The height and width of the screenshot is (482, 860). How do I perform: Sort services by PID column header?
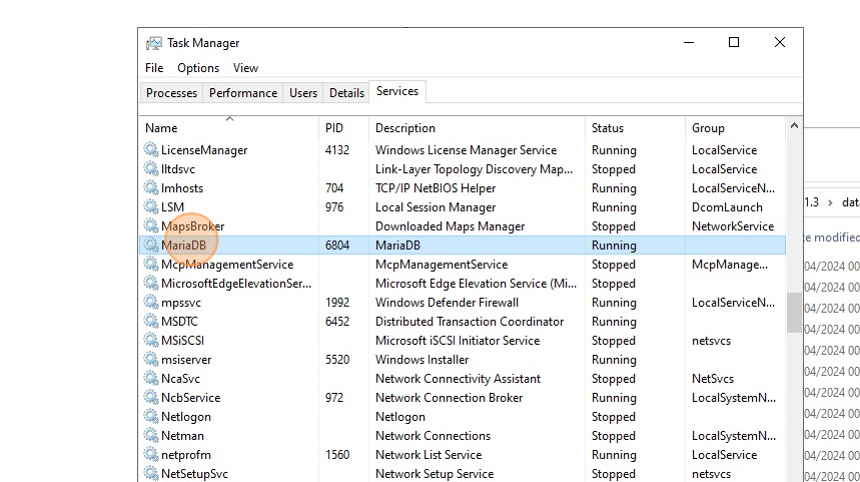343,128
